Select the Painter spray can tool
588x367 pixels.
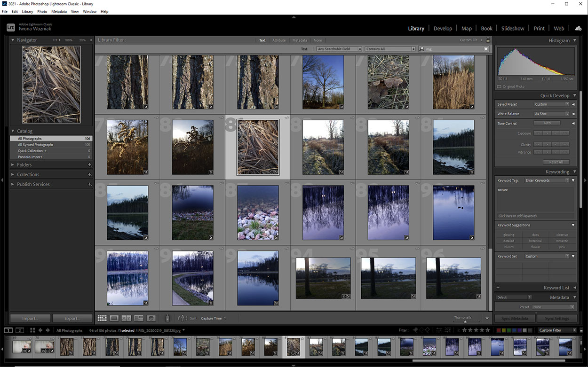[167, 318]
